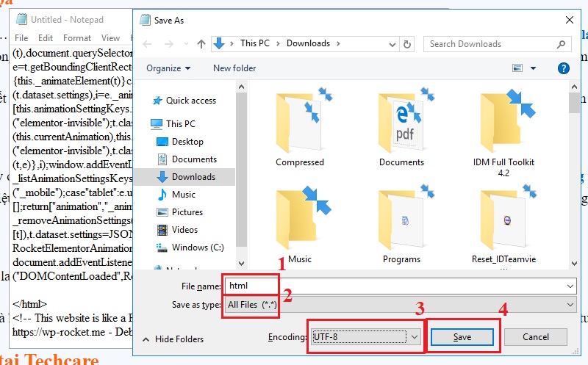Open Desktop in navigation pane
Viewport: 588px width, 365px height.
click(179, 142)
